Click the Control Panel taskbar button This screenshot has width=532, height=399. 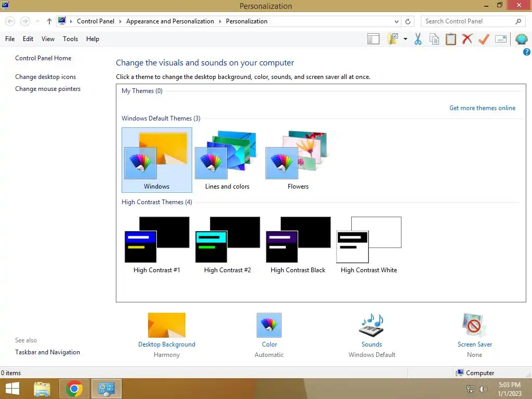(x=106, y=389)
